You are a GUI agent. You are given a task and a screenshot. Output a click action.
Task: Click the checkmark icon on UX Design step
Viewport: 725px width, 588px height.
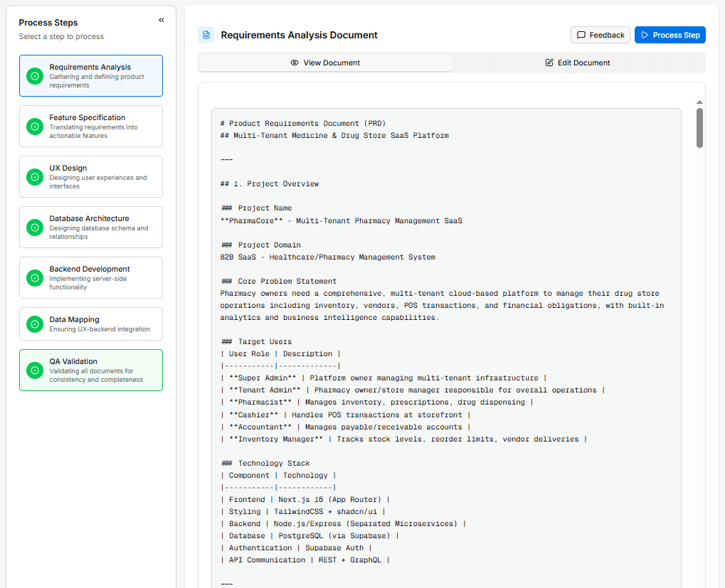coord(34,176)
